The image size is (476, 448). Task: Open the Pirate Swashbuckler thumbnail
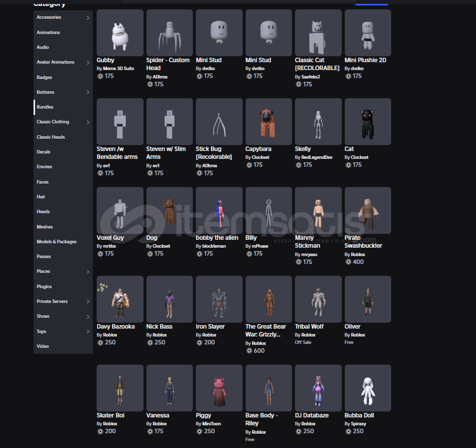click(x=367, y=211)
